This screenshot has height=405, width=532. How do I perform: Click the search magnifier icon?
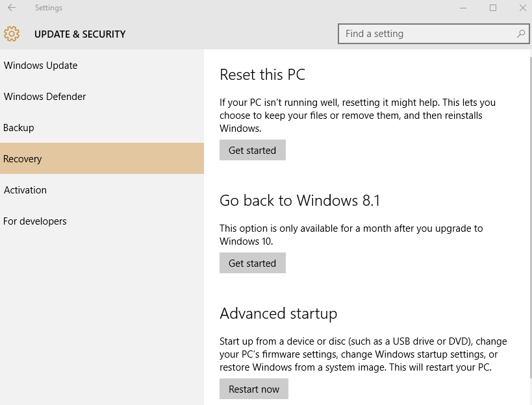pyautogui.click(x=521, y=34)
